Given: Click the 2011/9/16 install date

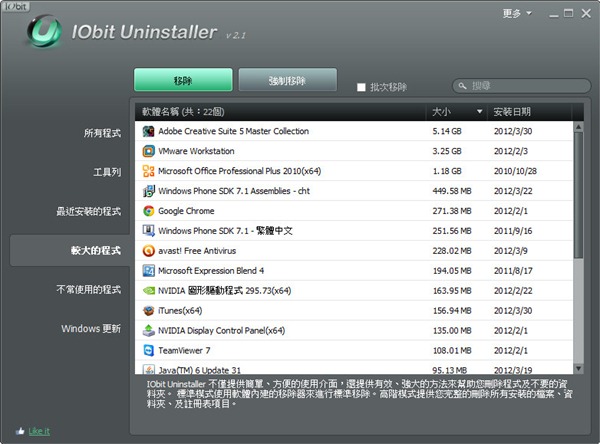Looking at the screenshot, I should click(x=513, y=231).
